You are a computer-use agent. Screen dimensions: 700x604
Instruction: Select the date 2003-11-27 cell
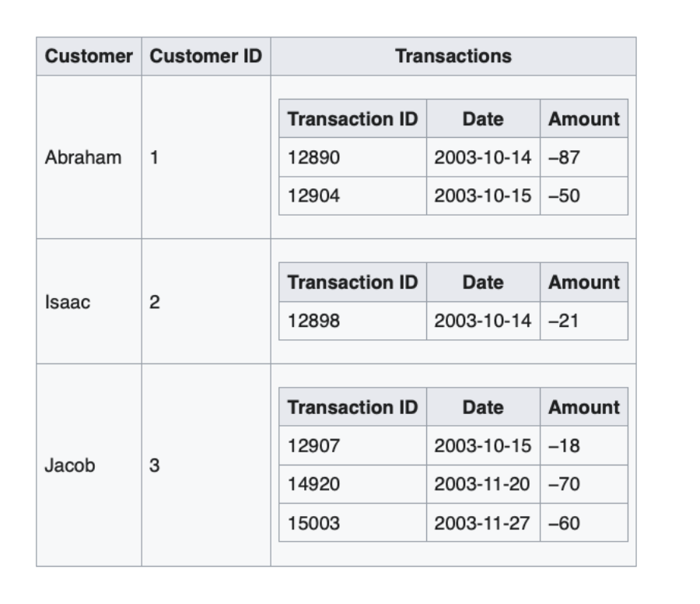point(483,523)
